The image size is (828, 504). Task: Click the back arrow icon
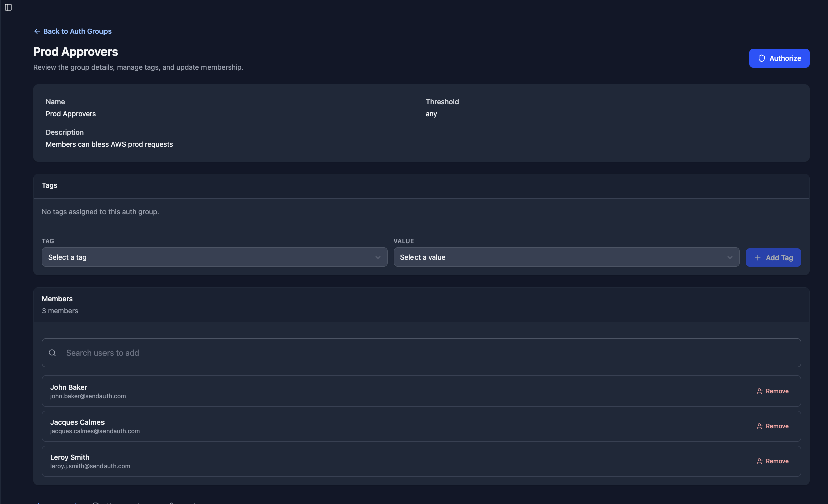[x=37, y=31]
